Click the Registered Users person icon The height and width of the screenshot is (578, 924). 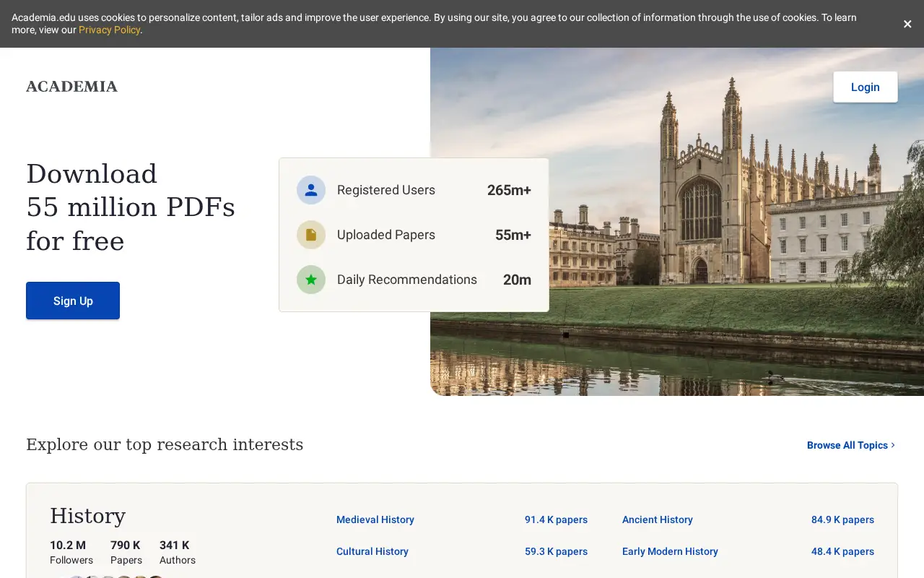pos(311,190)
